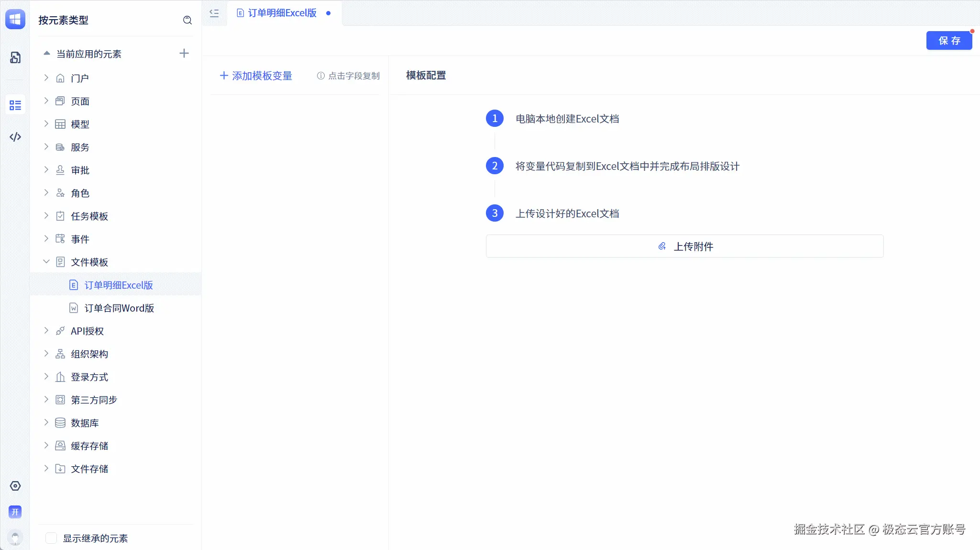Expand the 门户 tree section
The image size is (980, 550).
click(45, 78)
